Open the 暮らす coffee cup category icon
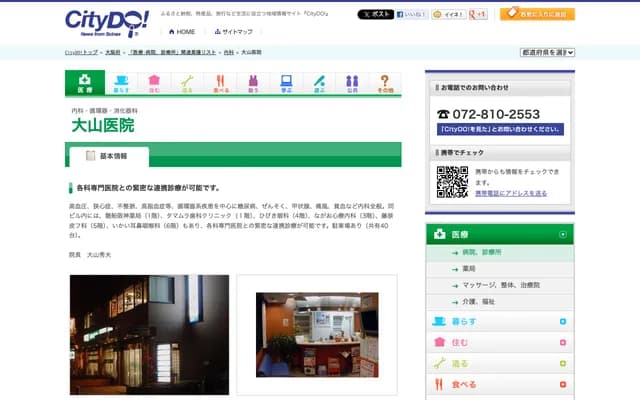 (x=121, y=83)
